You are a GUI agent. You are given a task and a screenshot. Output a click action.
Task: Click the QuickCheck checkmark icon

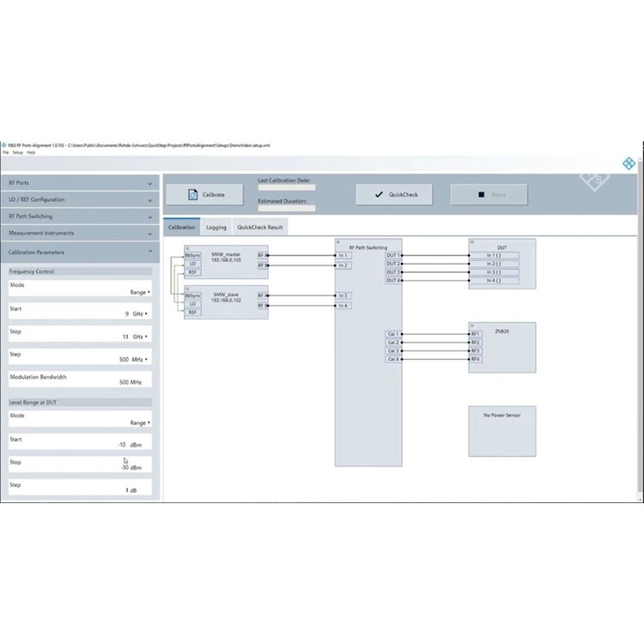379,195
